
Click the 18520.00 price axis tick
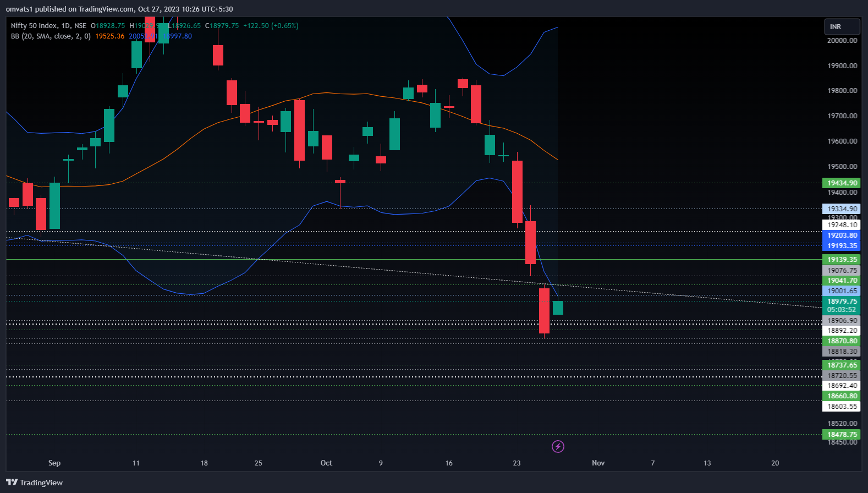coord(842,424)
